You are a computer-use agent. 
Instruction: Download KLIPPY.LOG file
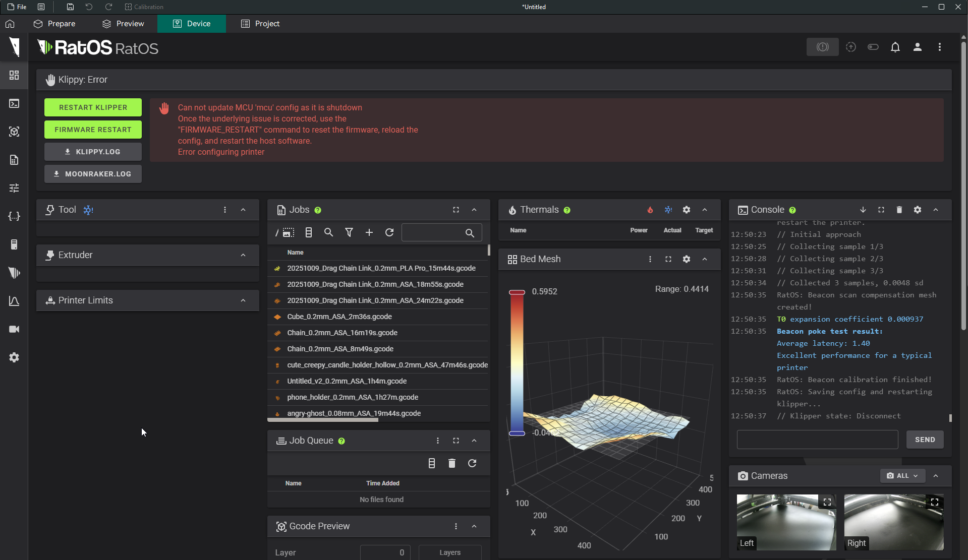(93, 152)
